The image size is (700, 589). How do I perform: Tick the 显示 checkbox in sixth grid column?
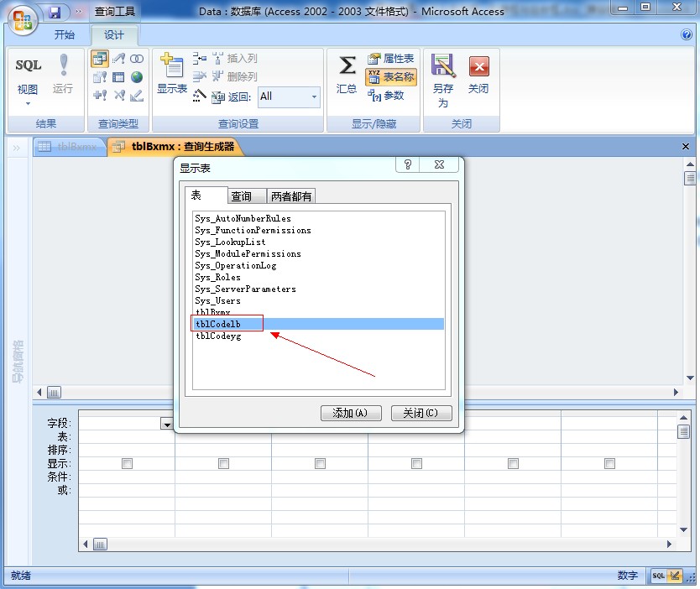click(610, 464)
